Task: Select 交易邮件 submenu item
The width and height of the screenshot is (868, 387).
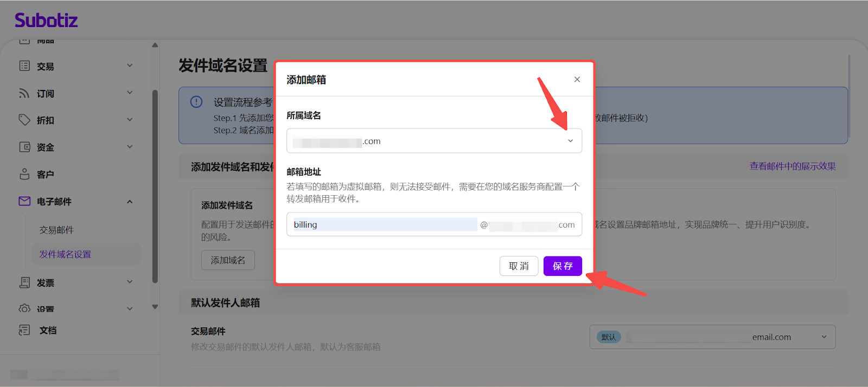Action: [57, 230]
